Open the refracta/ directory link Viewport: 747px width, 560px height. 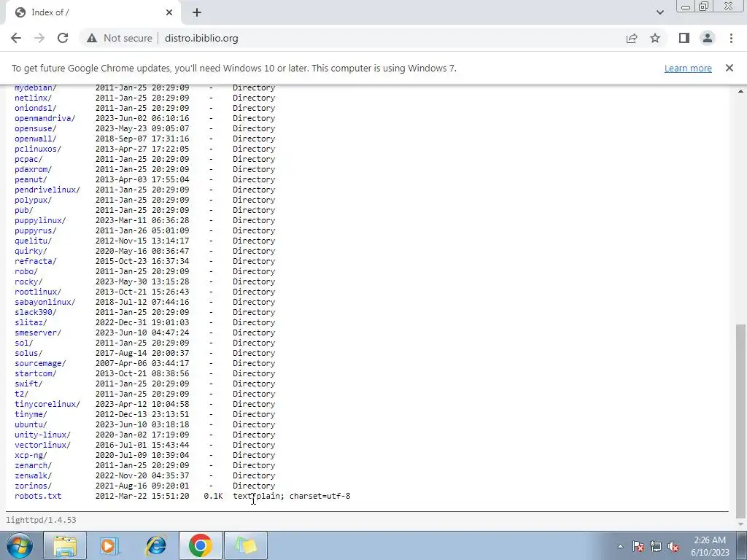click(x=36, y=261)
